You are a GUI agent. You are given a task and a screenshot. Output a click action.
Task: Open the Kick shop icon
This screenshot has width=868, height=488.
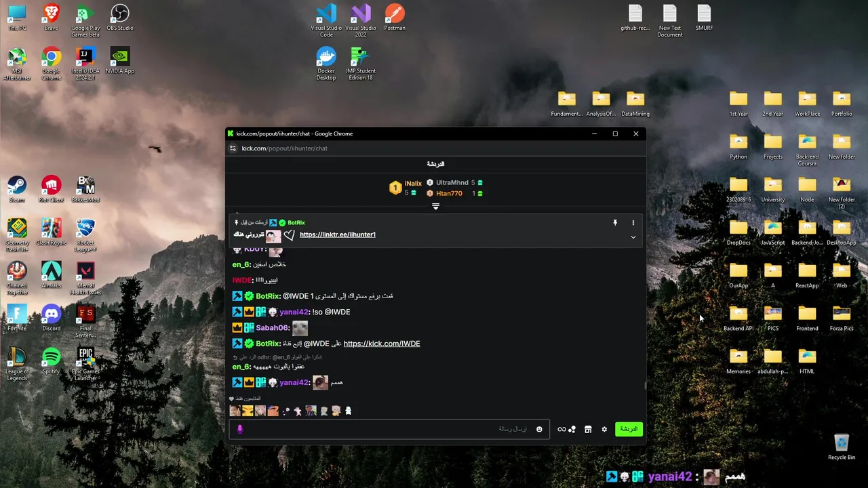tap(588, 429)
